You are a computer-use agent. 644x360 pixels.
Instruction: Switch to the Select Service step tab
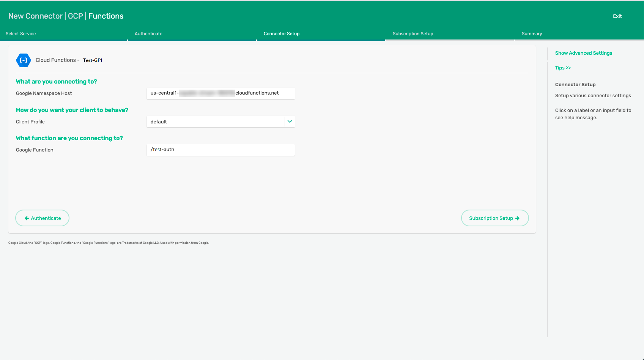click(21, 34)
